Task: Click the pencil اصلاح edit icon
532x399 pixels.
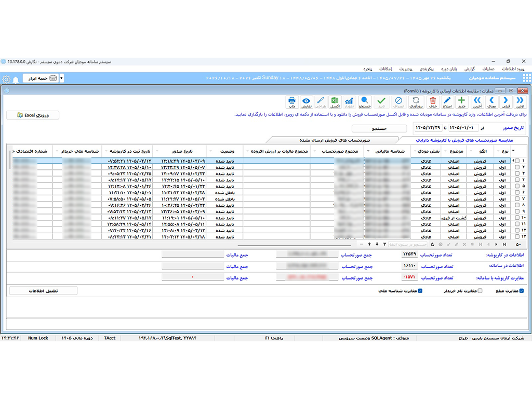Action: point(447,102)
